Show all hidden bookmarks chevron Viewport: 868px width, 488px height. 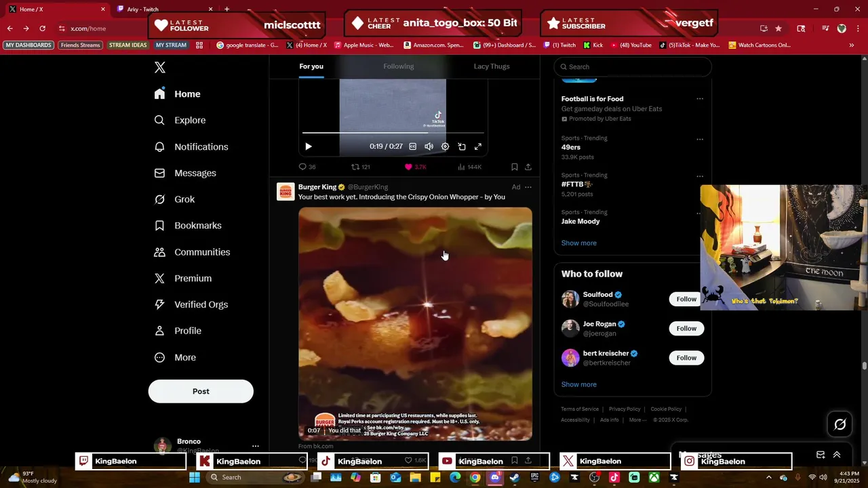[851, 45]
